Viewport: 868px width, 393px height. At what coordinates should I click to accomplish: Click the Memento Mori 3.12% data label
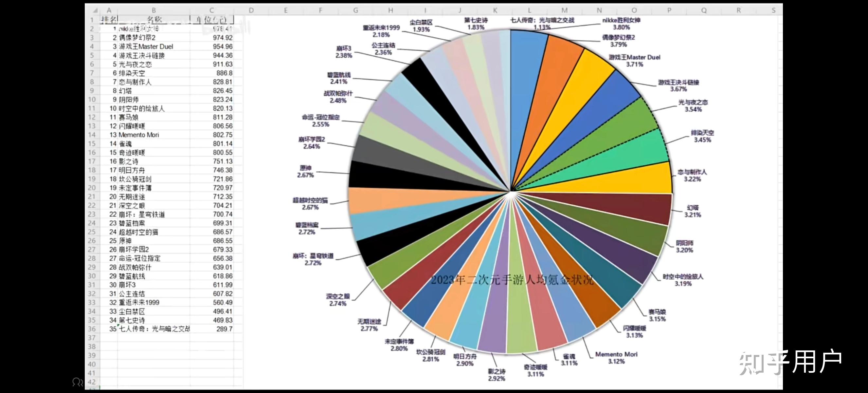(616, 358)
